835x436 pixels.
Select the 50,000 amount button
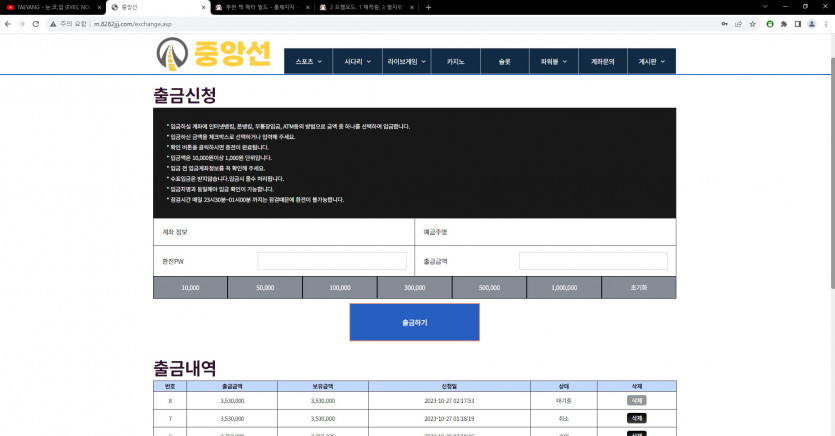coord(265,287)
